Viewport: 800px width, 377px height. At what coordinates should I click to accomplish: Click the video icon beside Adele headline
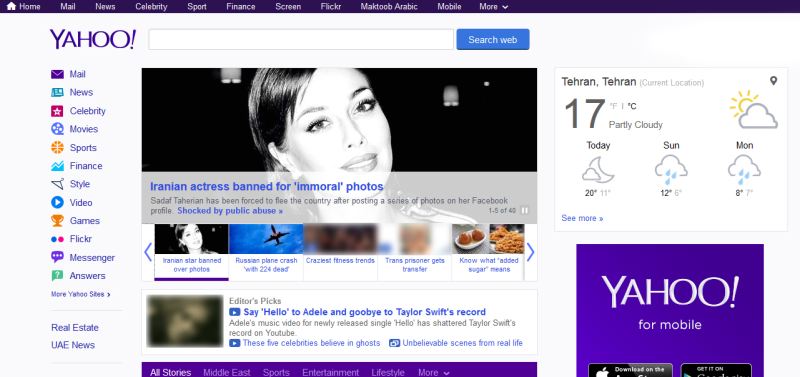point(235,312)
